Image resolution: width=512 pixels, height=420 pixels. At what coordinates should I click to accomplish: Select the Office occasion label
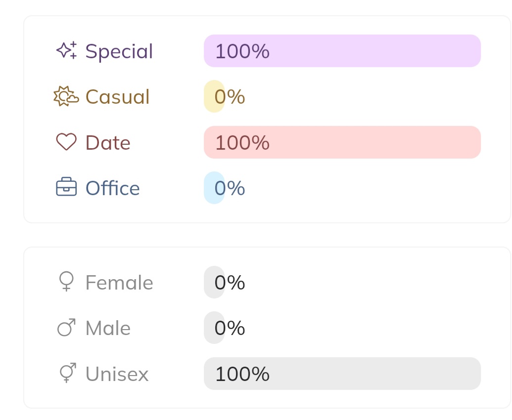(112, 188)
